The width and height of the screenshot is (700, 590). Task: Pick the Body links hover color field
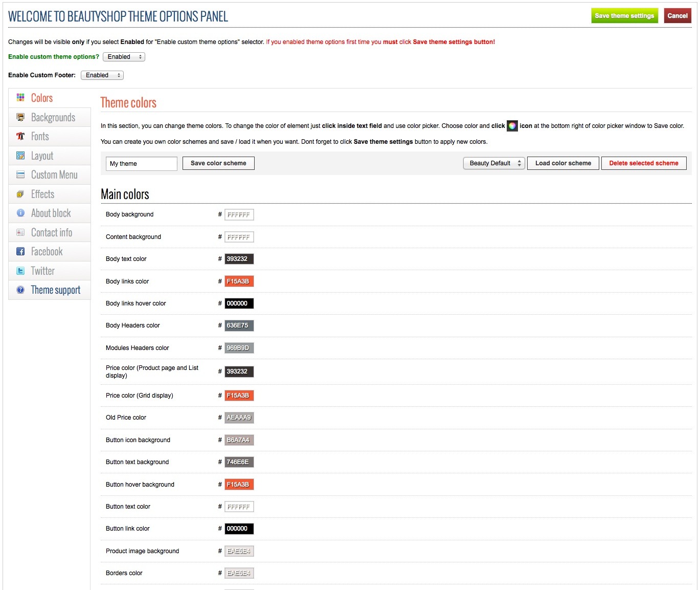coord(239,303)
